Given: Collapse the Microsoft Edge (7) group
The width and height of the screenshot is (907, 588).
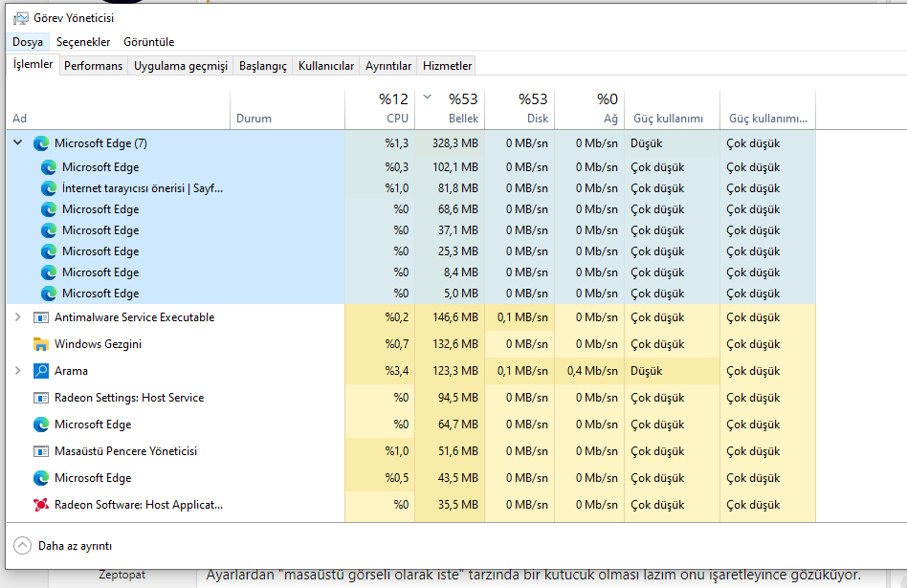Looking at the screenshot, I should point(17,143).
